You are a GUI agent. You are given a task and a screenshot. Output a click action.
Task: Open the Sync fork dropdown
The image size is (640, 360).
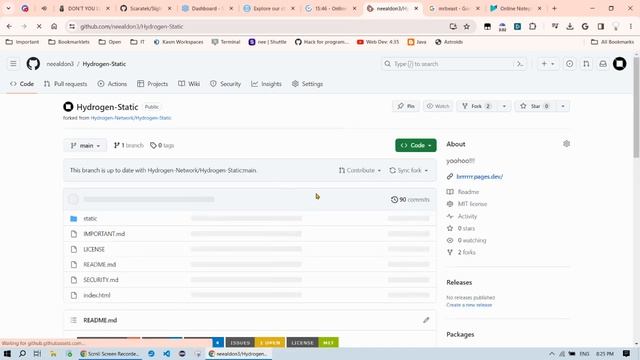click(409, 170)
